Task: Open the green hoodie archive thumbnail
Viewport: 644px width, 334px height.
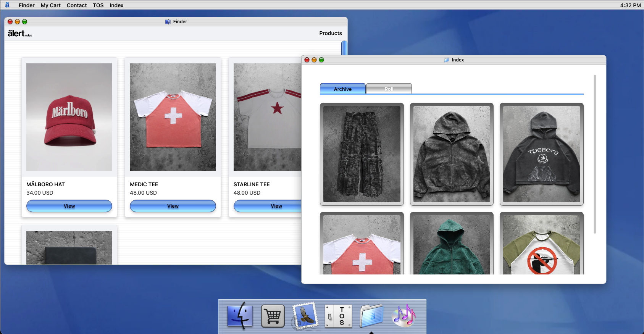Action: [x=451, y=244]
